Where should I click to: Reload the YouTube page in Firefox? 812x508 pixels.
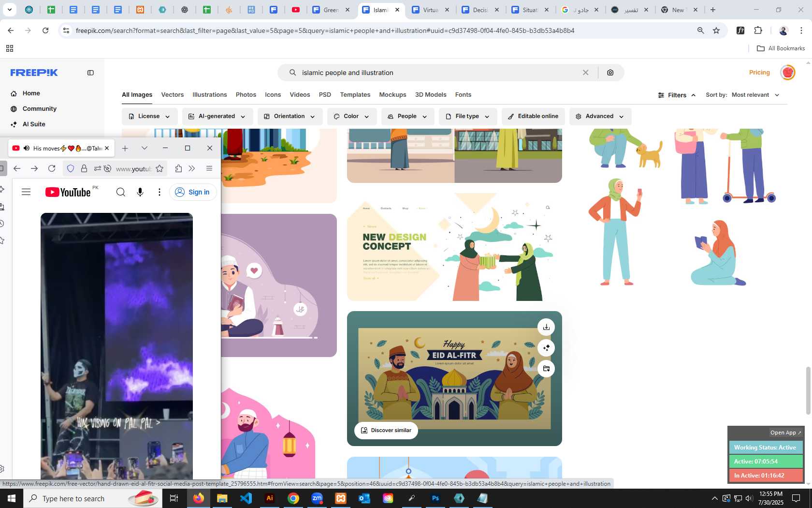point(52,168)
